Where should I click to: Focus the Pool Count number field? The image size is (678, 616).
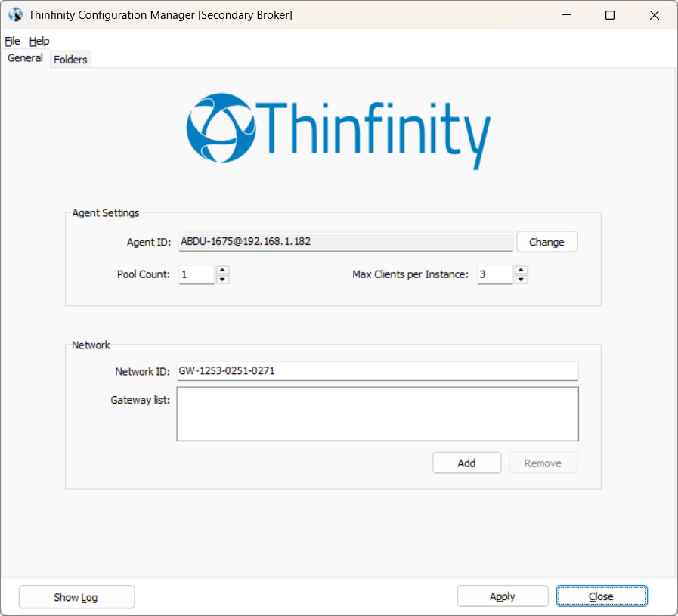click(197, 274)
